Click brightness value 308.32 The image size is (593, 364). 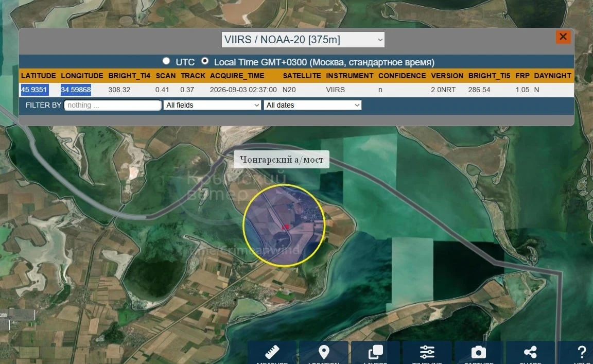[119, 90]
